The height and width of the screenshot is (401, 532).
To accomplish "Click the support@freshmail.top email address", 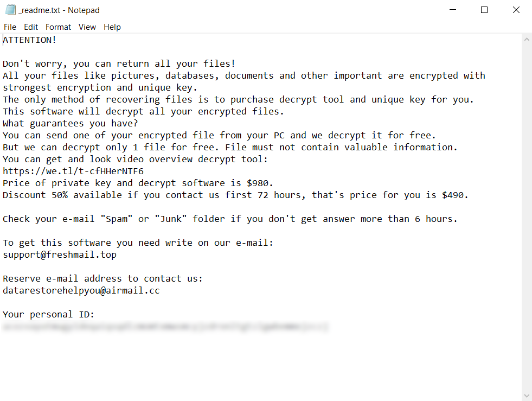I will point(60,254).
